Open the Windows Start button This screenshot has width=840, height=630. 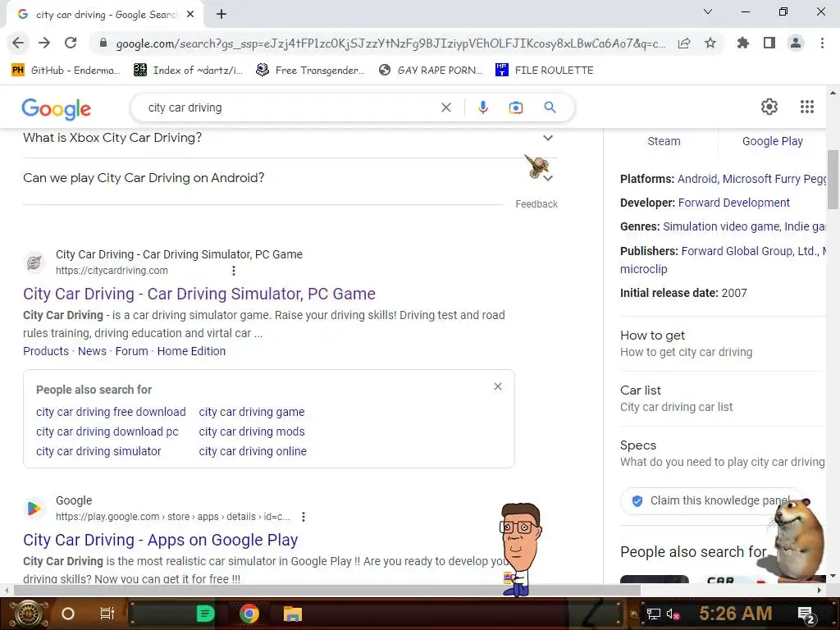[x=29, y=614]
